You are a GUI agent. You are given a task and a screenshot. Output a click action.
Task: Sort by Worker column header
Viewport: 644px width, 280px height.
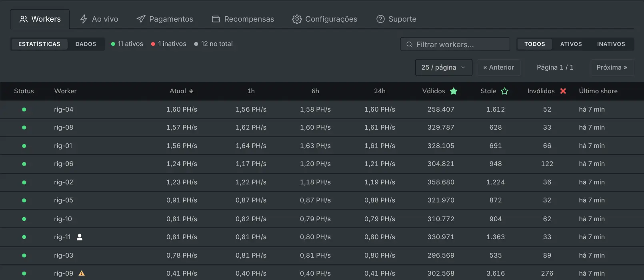point(65,91)
